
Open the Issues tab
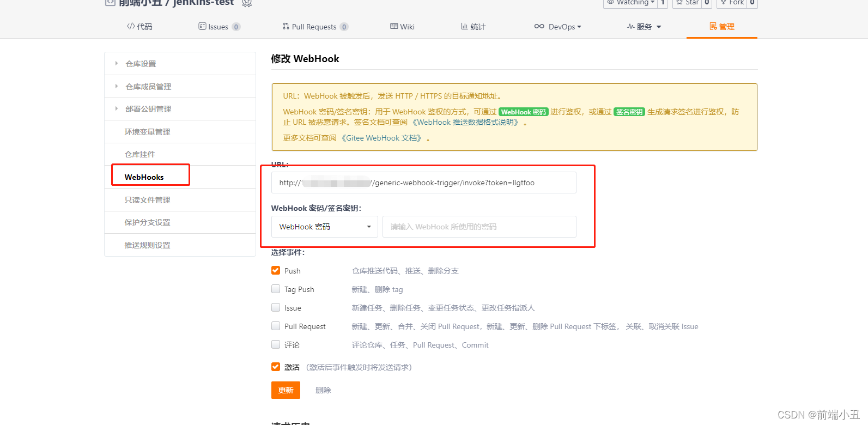[219, 27]
